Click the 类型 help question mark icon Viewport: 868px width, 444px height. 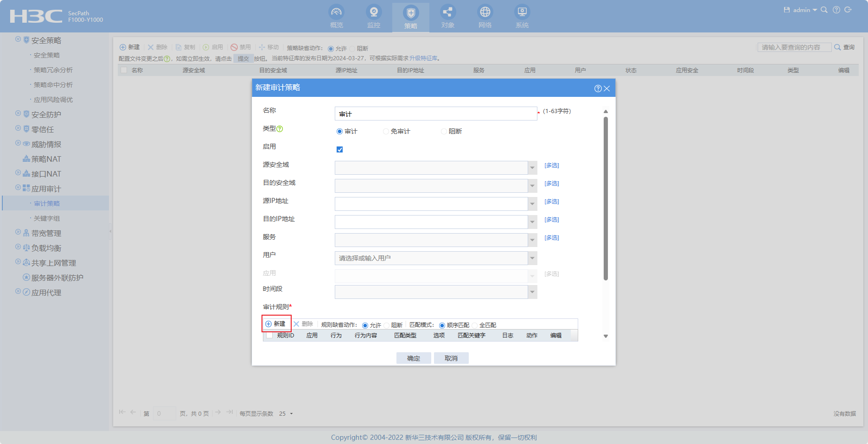(x=280, y=129)
